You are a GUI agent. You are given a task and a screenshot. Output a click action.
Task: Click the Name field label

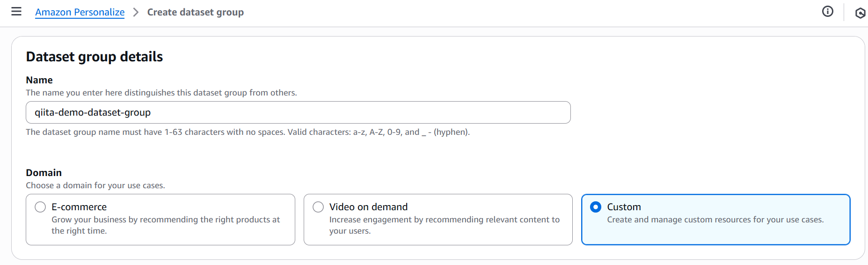point(39,80)
